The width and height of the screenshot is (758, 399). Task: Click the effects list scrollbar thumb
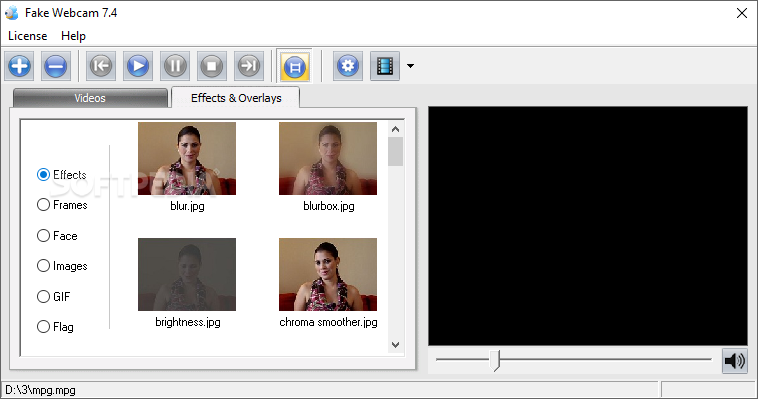click(x=395, y=151)
